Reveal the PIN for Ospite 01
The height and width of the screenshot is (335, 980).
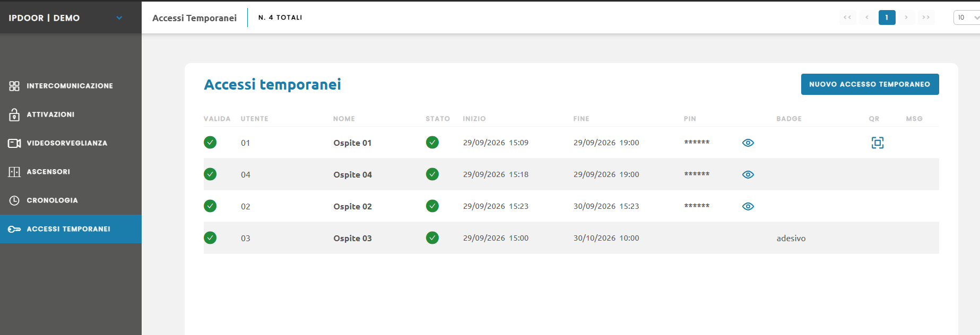click(748, 143)
